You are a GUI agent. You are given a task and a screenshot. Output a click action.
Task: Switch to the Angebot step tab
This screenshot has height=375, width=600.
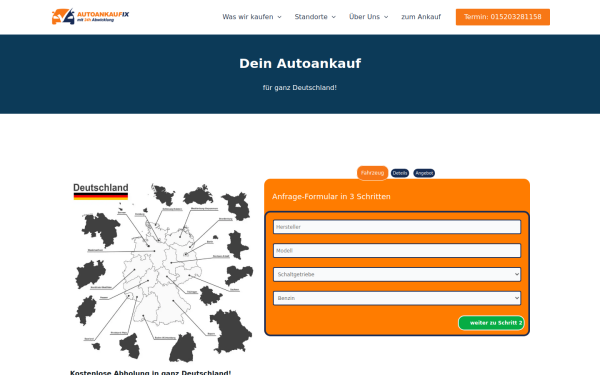point(424,173)
